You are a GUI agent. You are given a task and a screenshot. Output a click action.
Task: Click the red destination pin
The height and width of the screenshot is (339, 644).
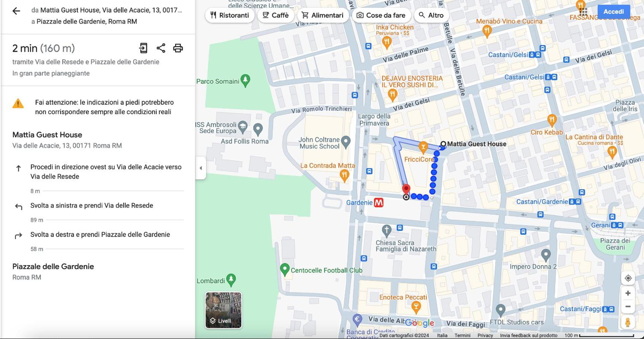coord(406,189)
